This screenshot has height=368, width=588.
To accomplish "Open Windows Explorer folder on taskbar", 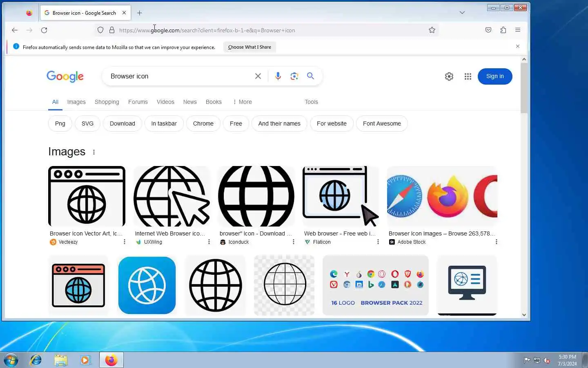I will tap(60, 360).
